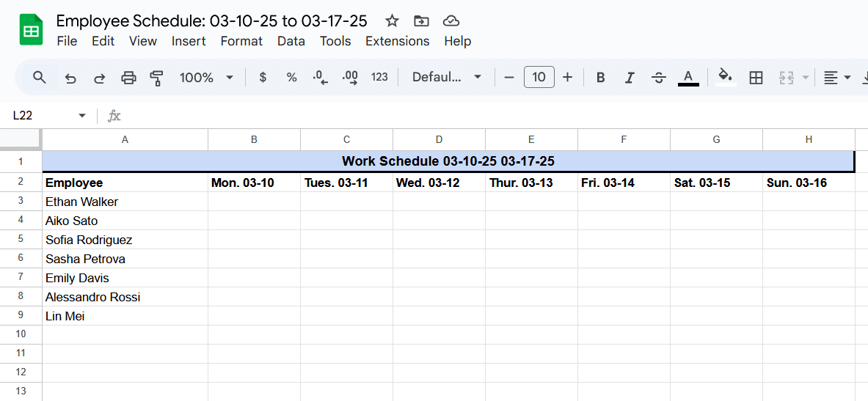Click the redo arrow icon
The image size is (868, 401).
tap(100, 78)
